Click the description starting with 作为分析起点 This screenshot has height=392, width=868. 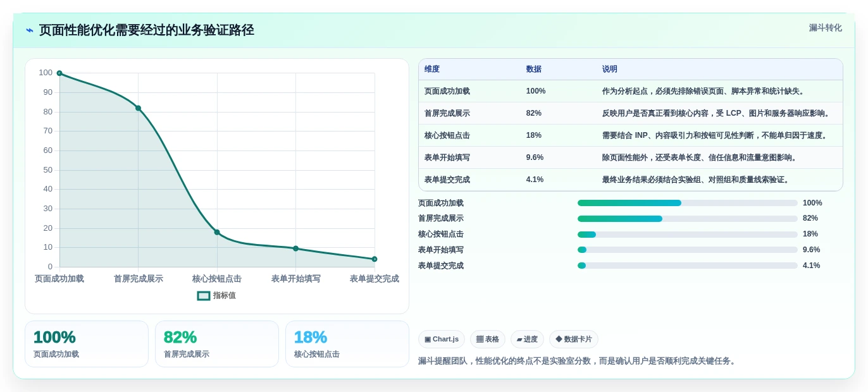(704, 91)
